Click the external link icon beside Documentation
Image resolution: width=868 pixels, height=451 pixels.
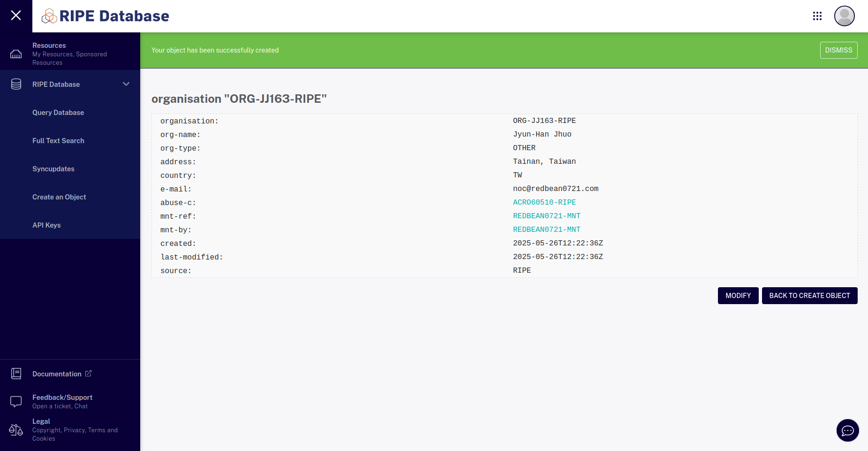88,374
